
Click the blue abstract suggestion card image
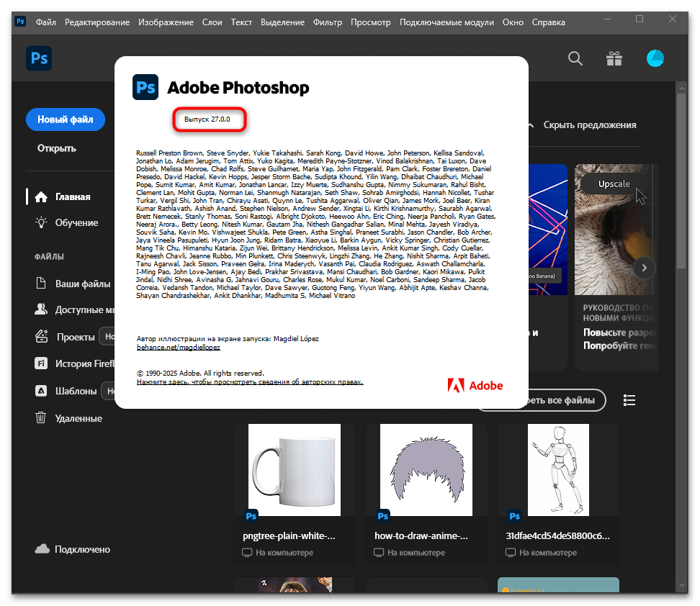click(548, 230)
